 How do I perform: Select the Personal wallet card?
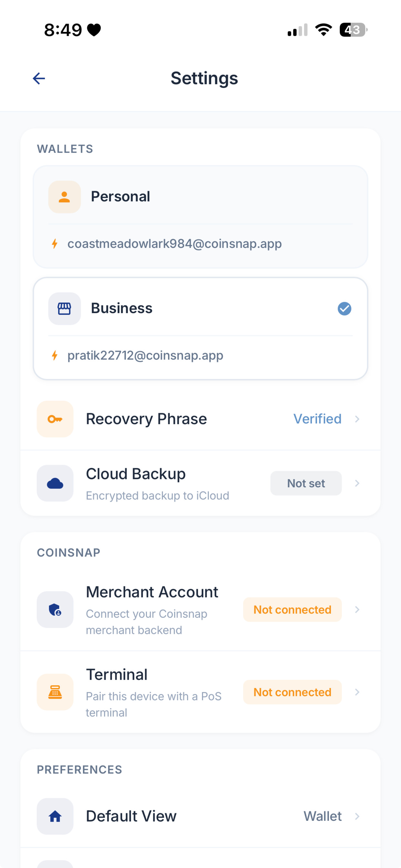pos(200,217)
